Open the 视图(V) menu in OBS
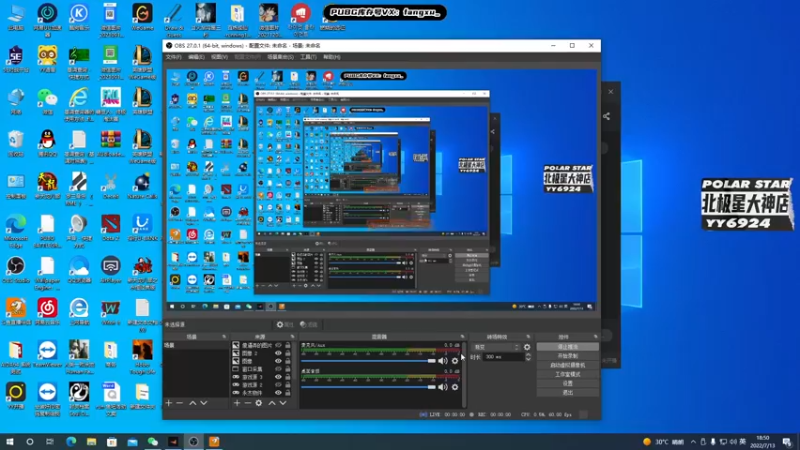Image resolution: width=800 pixels, height=450 pixels. [219, 57]
